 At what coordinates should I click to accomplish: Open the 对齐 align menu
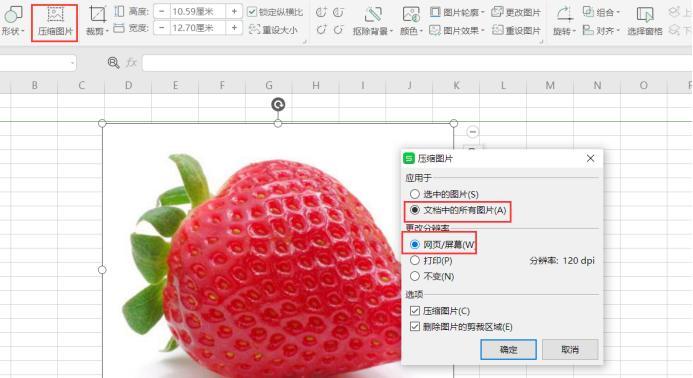601,31
